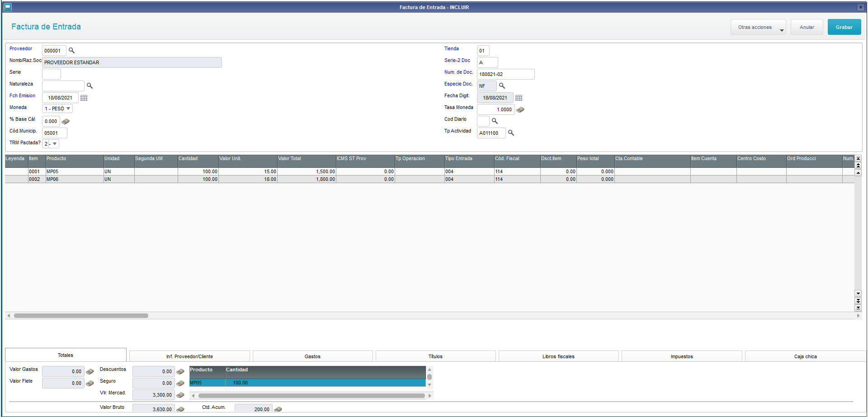Click the Anular button
The height and width of the screenshot is (417, 868).
click(807, 27)
